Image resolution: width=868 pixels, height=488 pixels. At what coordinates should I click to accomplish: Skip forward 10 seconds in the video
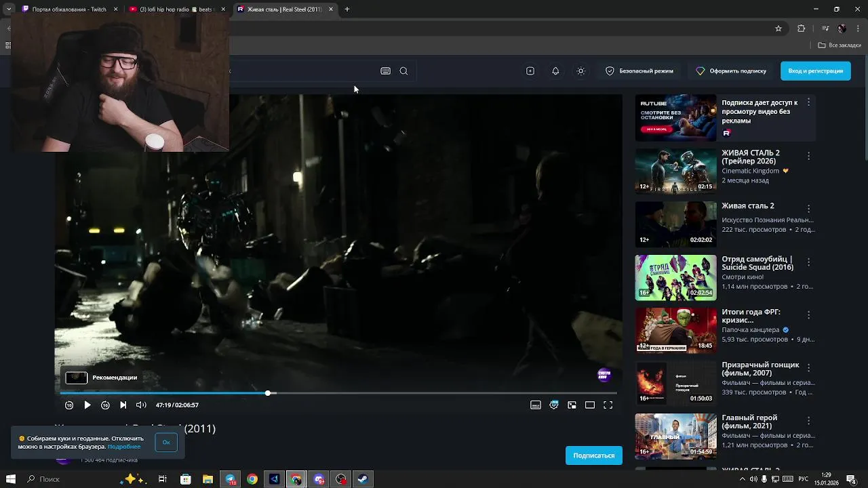point(105,405)
